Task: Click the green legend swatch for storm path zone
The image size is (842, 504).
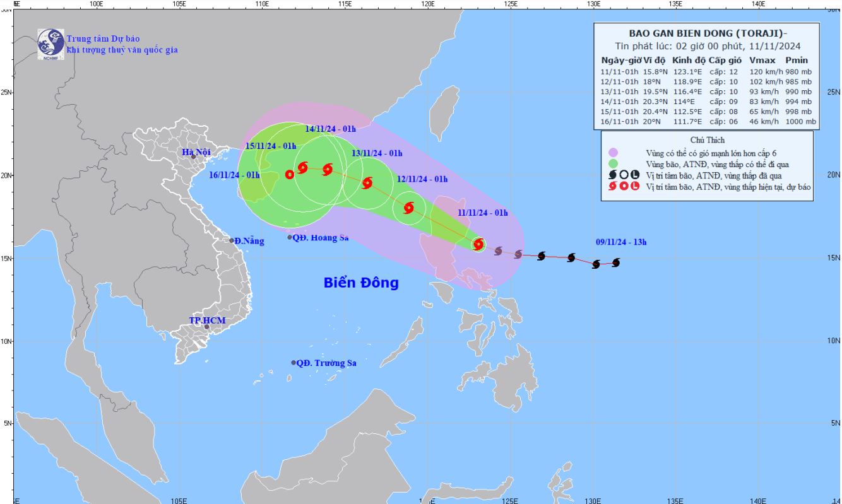Action: 613,164
